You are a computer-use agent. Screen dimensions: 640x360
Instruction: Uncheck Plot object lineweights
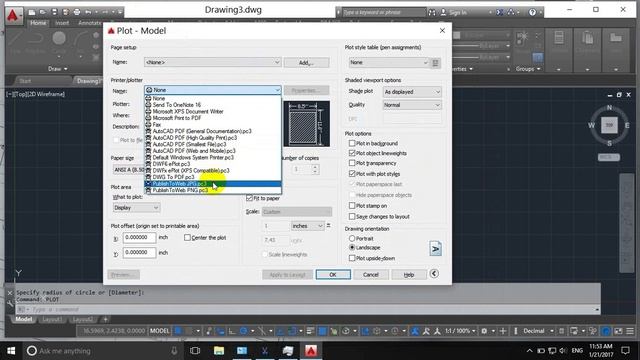(x=352, y=153)
